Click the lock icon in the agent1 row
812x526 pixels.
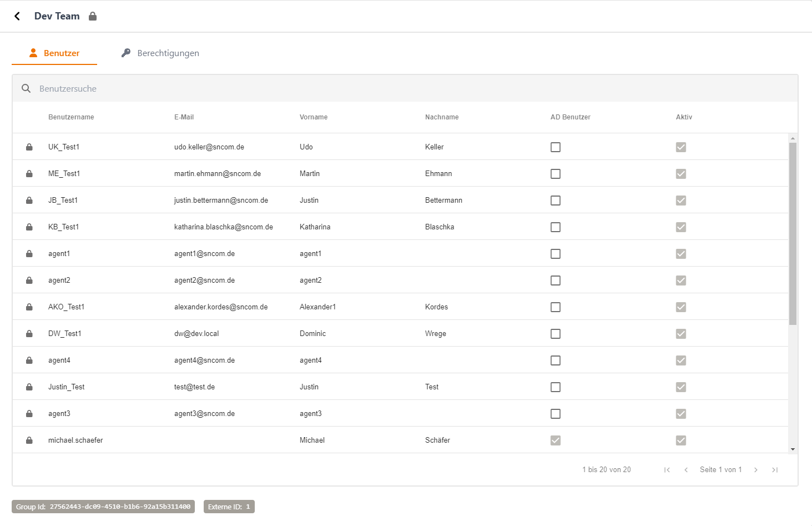coord(29,254)
